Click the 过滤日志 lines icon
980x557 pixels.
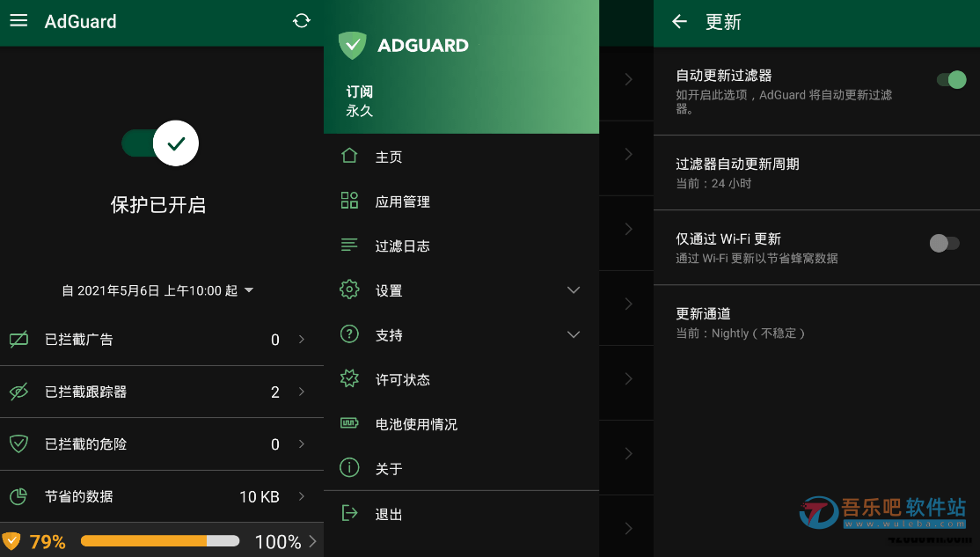[x=349, y=245]
